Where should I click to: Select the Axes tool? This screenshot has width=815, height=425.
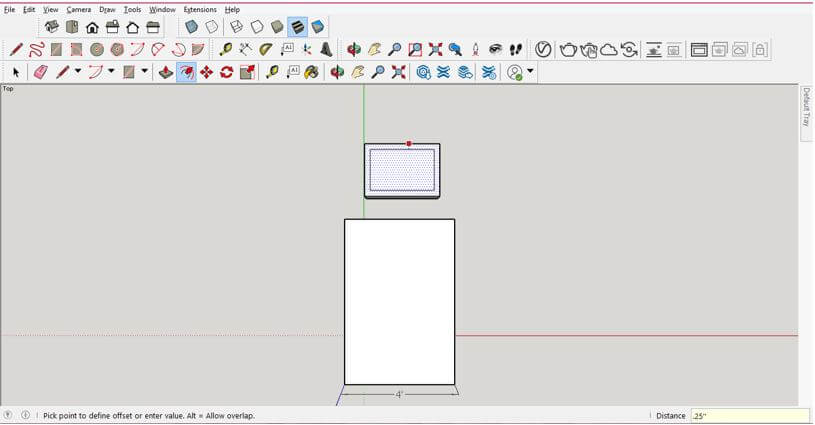pos(307,50)
